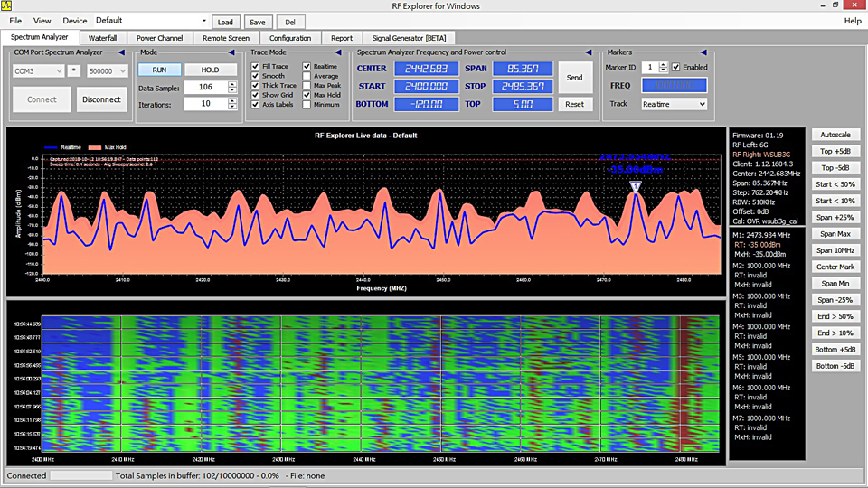
Task: Open the Device menu
Action: tap(75, 21)
